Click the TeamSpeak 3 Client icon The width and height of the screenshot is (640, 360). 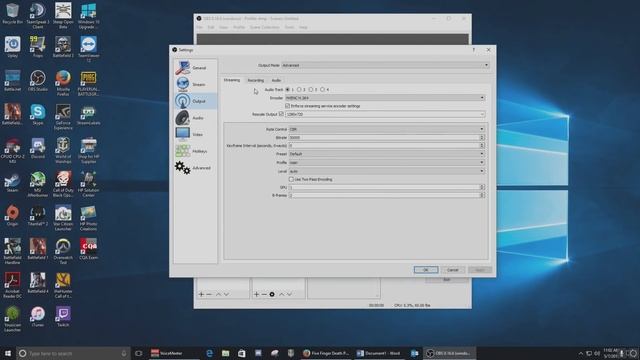click(38, 16)
